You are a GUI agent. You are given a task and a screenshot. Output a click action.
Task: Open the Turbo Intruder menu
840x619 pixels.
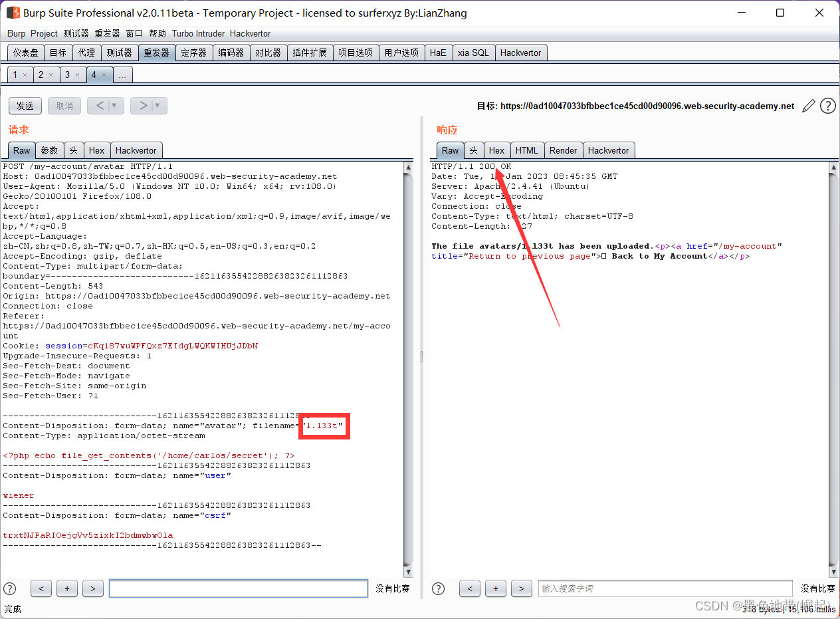(198, 33)
